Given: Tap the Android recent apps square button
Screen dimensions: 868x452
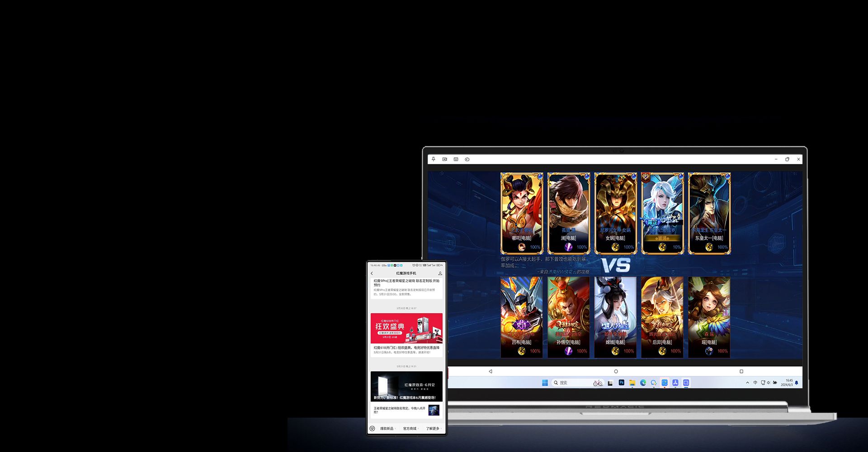Looking at the screenshot, I should tap(741, 372).
